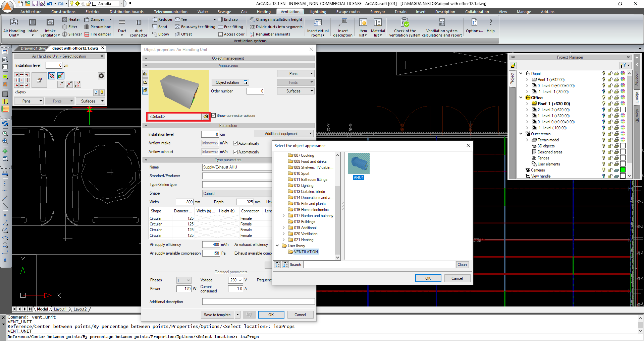
Task: Select the End cap tool
Action: (228, 19)
